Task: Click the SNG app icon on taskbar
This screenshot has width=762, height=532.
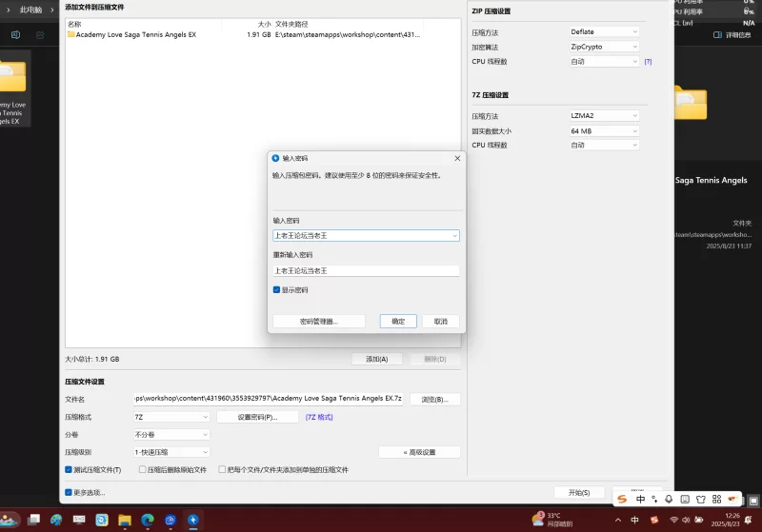Action: click(79, 520)
